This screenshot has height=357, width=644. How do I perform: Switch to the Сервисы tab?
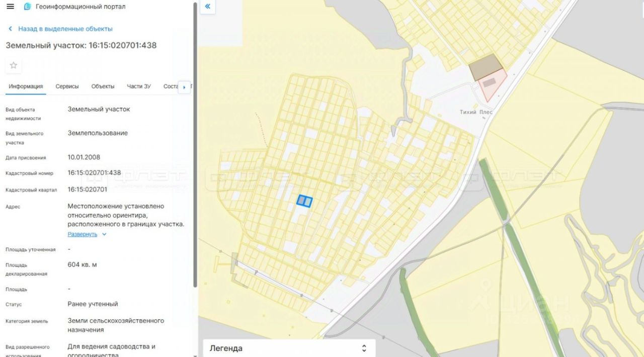coord(67,86)
